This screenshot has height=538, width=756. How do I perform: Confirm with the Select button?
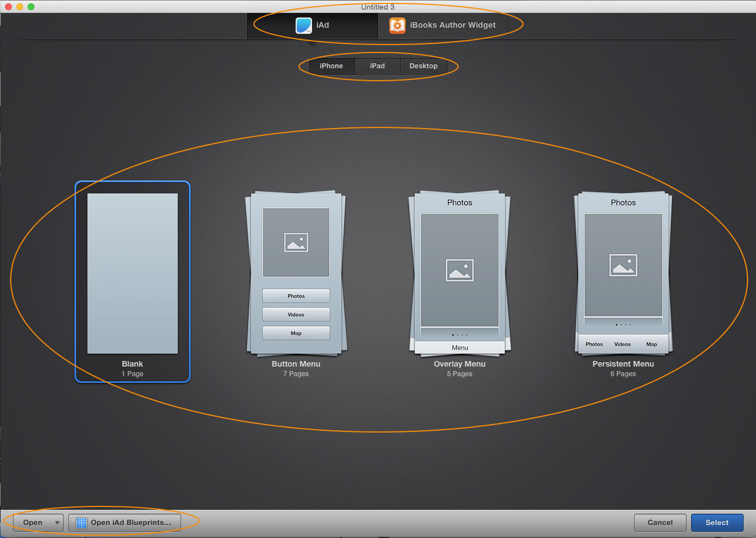717,523
